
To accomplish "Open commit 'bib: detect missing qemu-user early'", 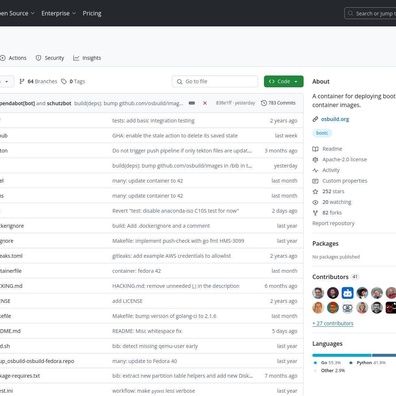I will pos(155,346).
